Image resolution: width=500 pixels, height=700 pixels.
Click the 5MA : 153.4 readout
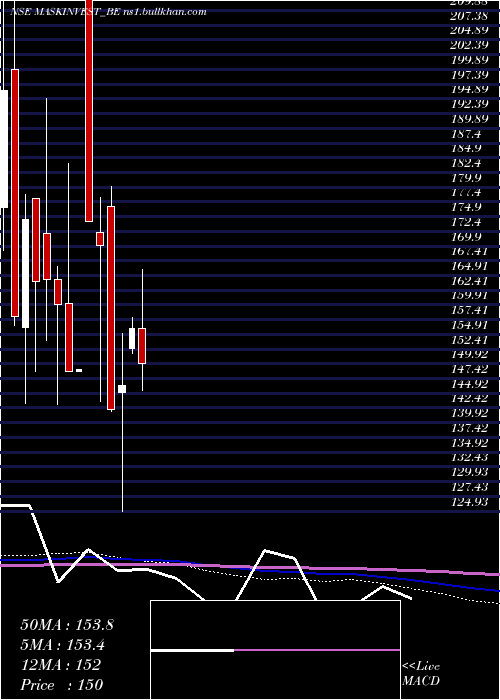[63, 645]
